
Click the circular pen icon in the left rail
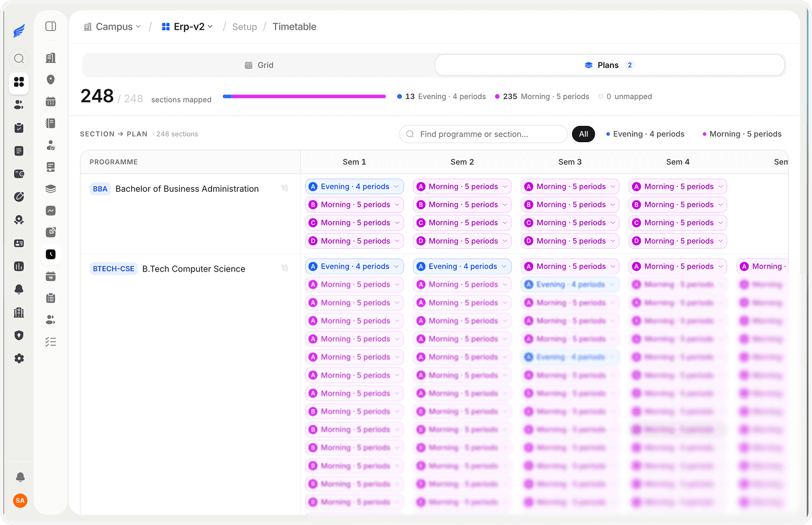[x=19, y=197]
